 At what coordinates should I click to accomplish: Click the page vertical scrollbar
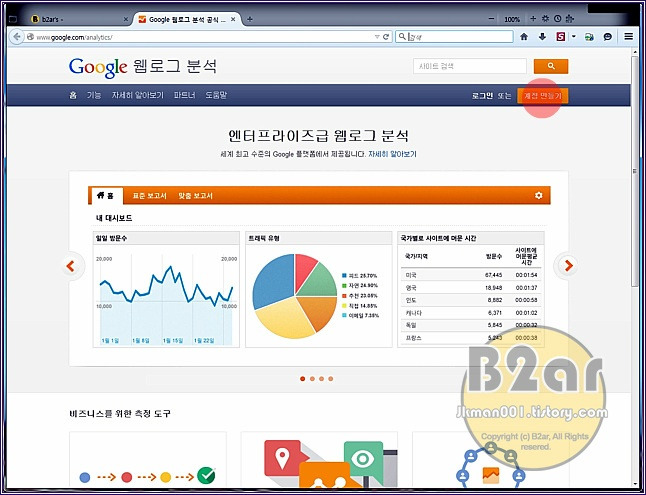[x=634, y=173]
